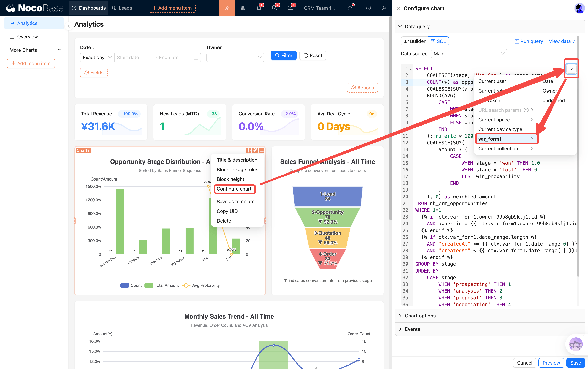Open the user profile icon

pos(384,8)
